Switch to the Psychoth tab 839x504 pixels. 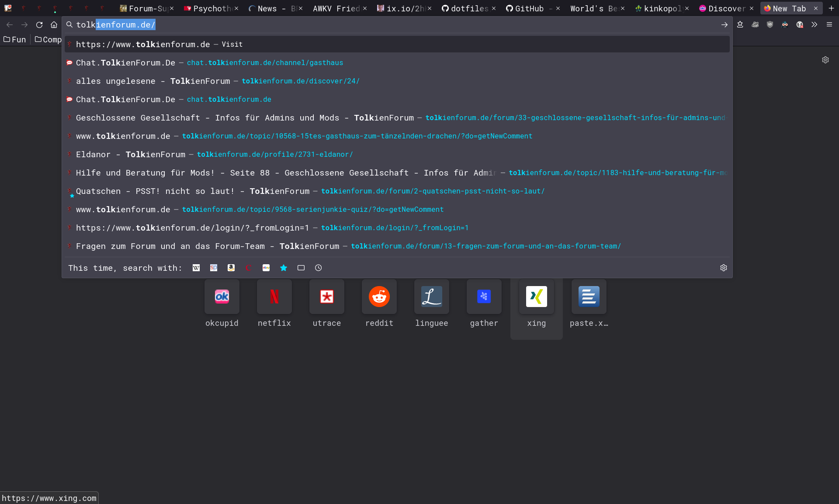coord(208,8)
